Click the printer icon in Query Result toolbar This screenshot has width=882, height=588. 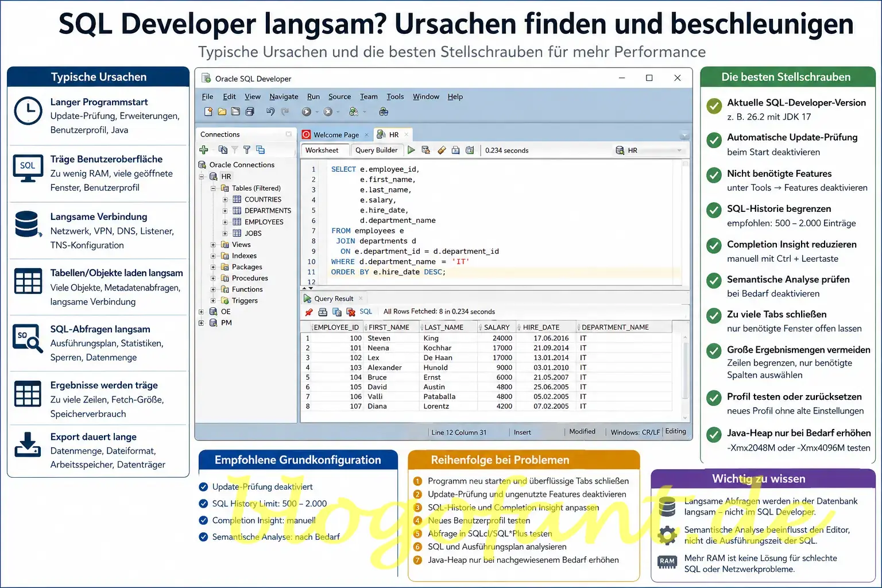pyautogui.click(x=323, y=312)
